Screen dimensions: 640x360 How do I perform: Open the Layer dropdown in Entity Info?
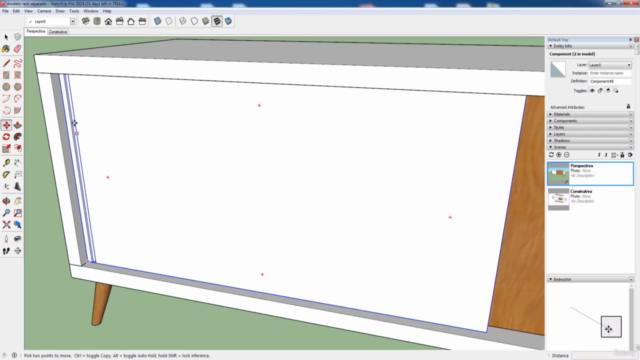pos(610,65)
